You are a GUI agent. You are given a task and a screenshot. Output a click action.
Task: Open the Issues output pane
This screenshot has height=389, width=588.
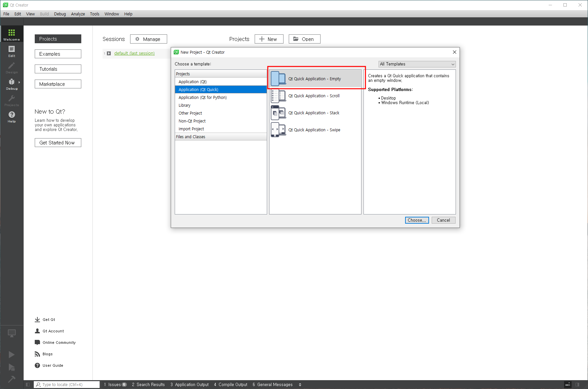pyautogui.click(x=115, y=384)
